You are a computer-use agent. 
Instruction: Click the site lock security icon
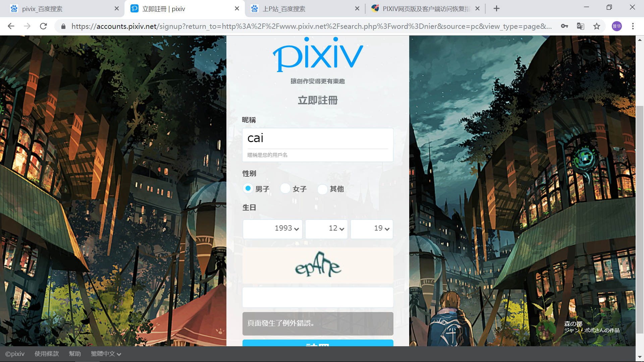coord(63,26)
